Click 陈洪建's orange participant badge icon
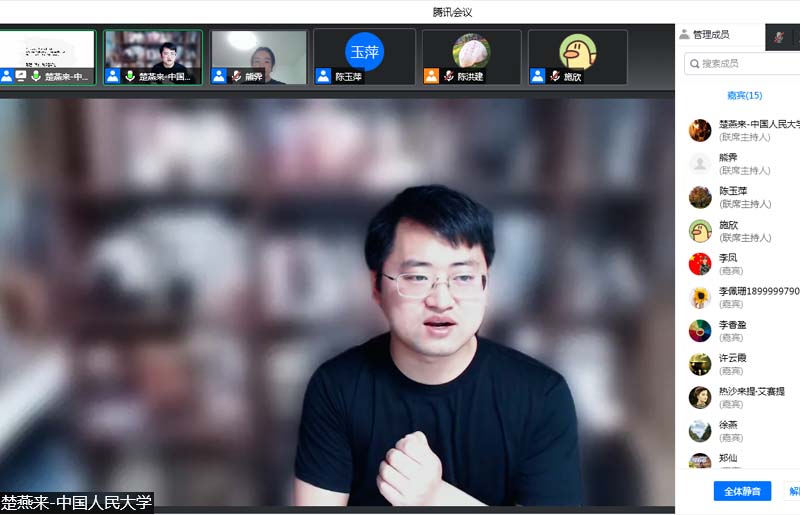Image resolution: width=800 pixels, height=515 pixels. 431,76
